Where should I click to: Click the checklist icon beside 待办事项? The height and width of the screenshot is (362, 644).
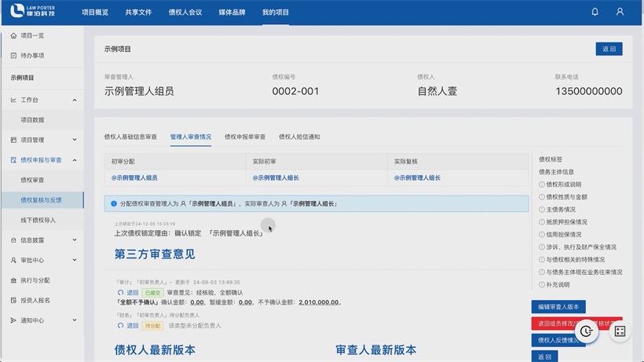[13, 56]
